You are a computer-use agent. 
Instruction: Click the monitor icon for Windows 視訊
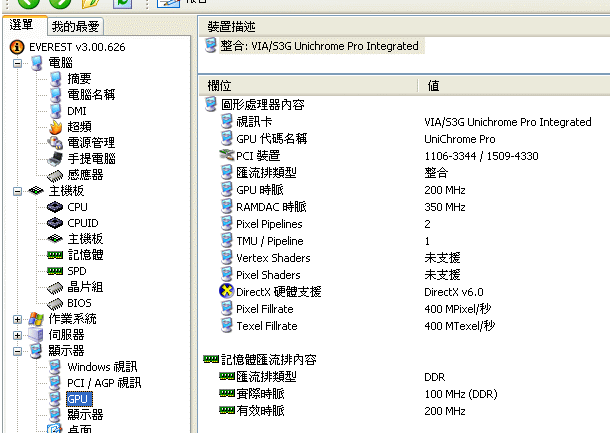point(55,367)
